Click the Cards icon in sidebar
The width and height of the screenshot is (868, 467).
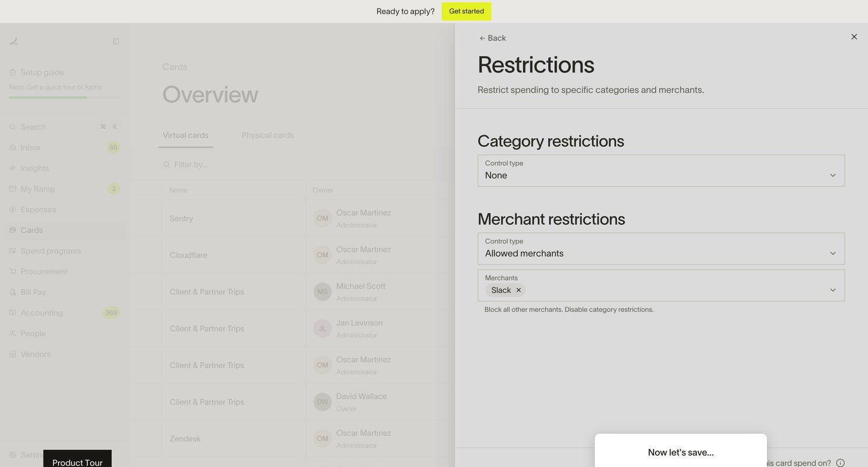tap(13, 230)
